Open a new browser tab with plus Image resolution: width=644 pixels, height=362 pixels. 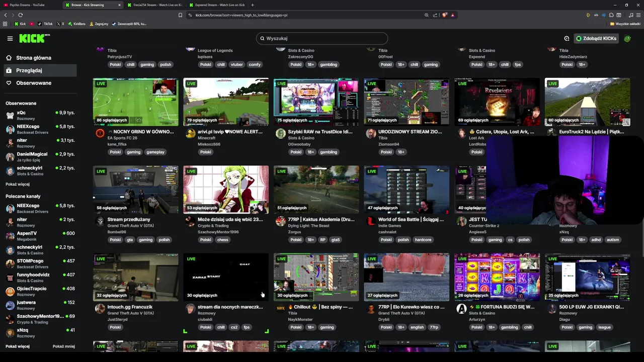(x=253, y=5)
